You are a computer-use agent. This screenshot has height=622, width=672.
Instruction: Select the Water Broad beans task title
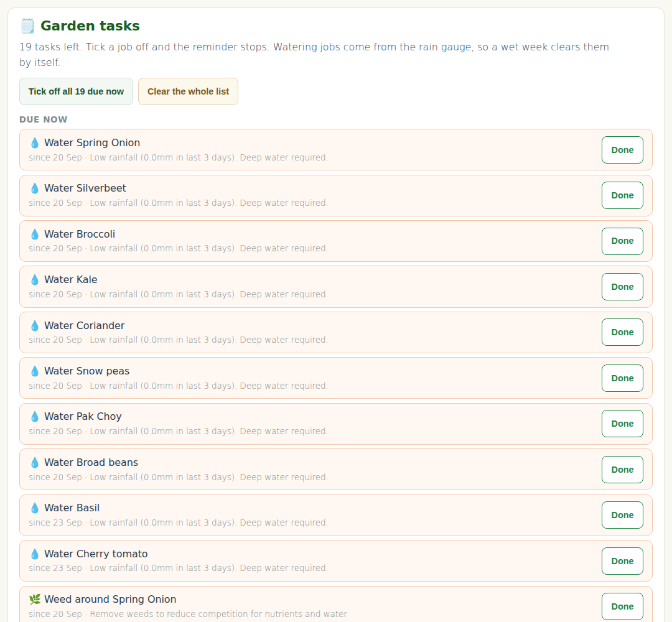[x=91, y=462]
